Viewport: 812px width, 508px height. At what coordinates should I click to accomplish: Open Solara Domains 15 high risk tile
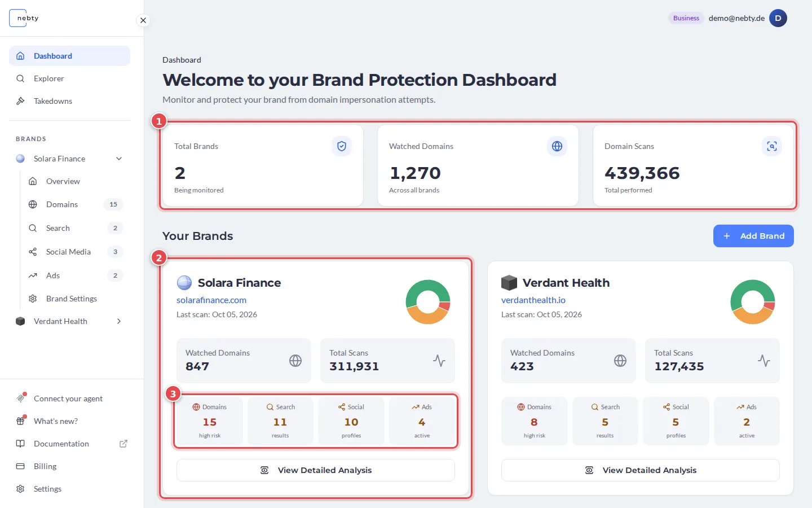coord(210,421)
